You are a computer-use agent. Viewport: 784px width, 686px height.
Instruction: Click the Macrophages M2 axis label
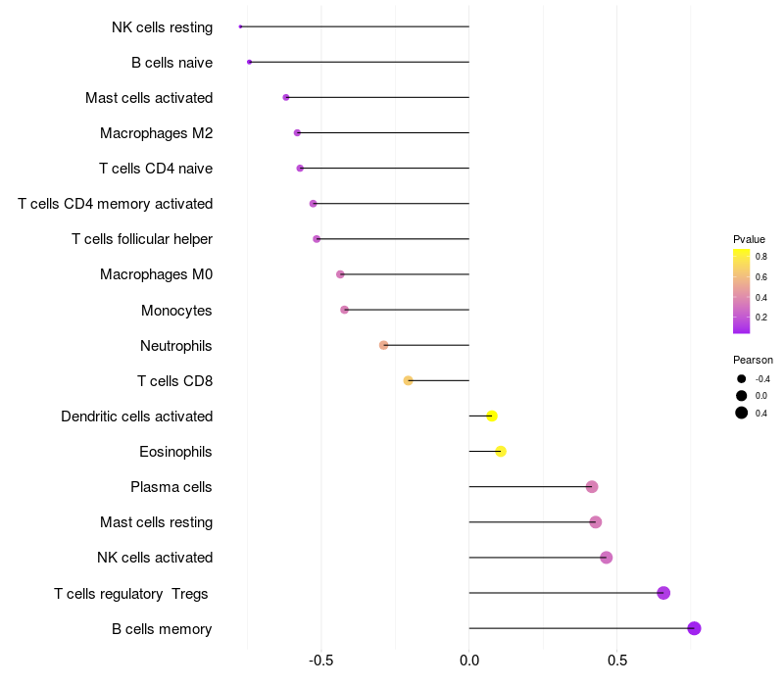tap(156, 133)
